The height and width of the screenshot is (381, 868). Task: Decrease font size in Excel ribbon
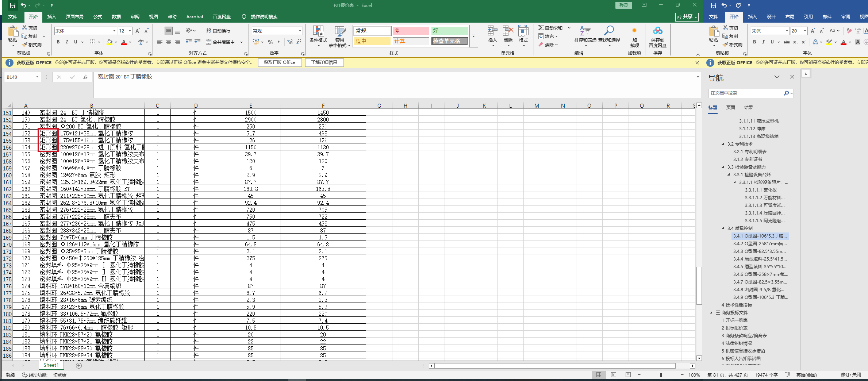click(x=146, y=31)
